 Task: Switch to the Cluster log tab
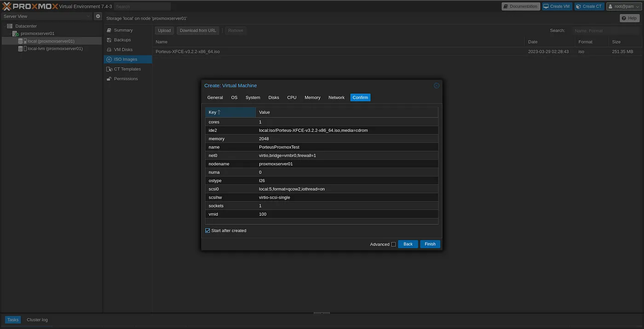pyautogui.click(x=37, y=320)
